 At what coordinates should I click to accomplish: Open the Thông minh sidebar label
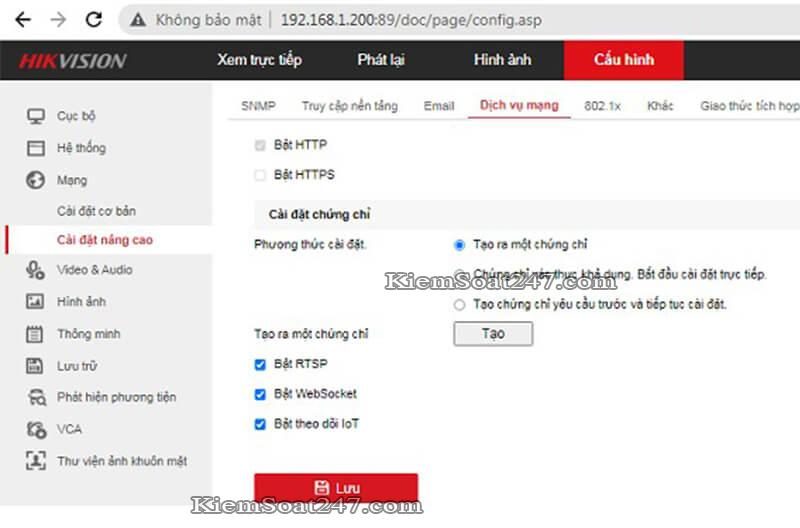[89, 334]
